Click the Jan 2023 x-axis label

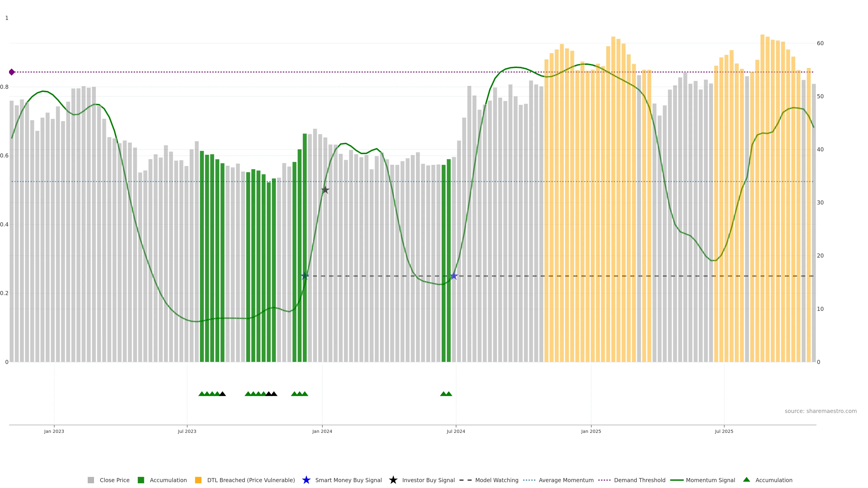(x=54, y=432)
